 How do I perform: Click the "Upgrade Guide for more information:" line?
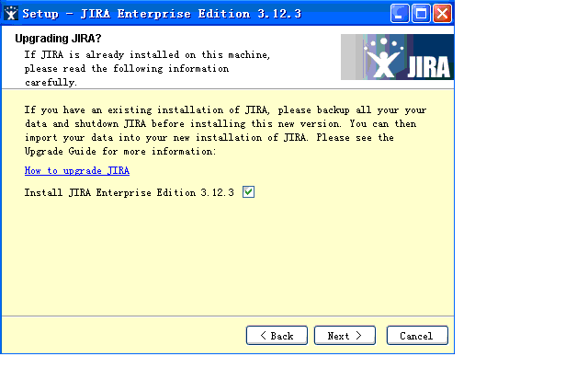[x=120, y=151]
